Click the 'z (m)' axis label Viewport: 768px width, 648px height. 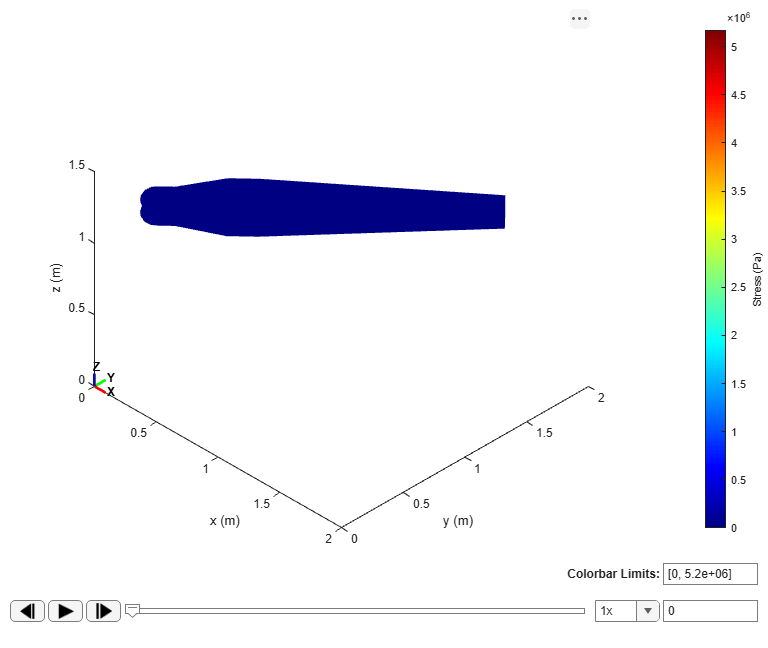click(56, 278)
